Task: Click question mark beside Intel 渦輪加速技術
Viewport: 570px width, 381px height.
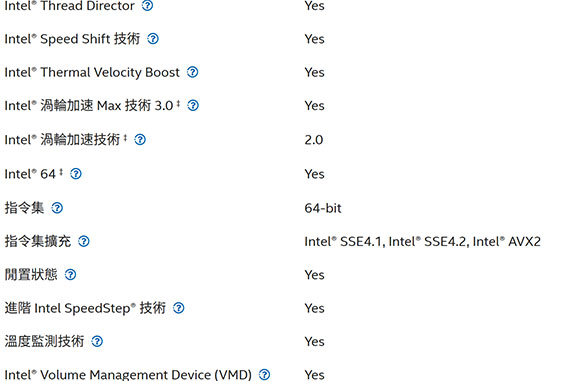Action: tap(140, 139)
